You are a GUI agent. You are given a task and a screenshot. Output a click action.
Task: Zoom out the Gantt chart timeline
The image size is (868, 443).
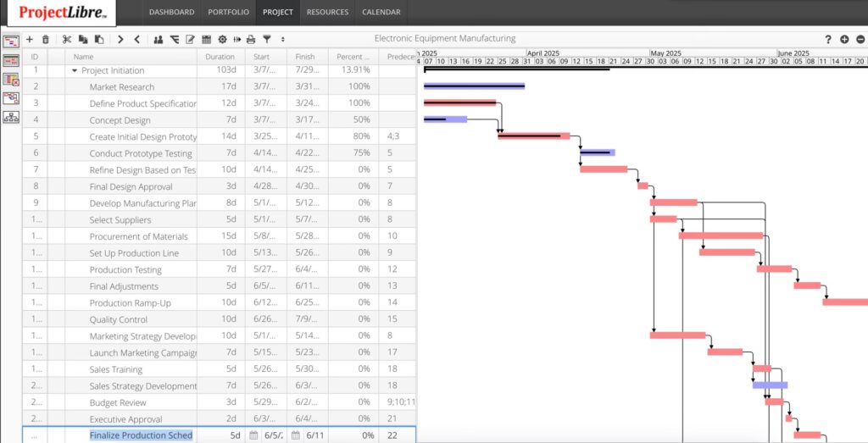860,39
